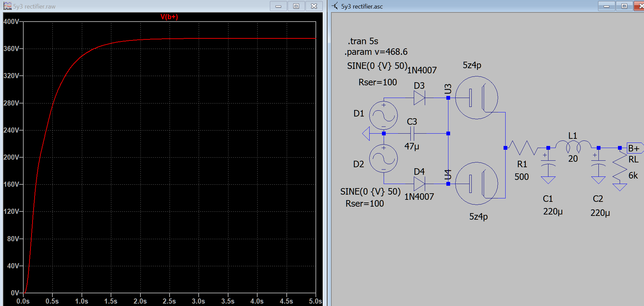Click the upper Rser=100 text
644x306 pixels.
click(x=377, y=82)
